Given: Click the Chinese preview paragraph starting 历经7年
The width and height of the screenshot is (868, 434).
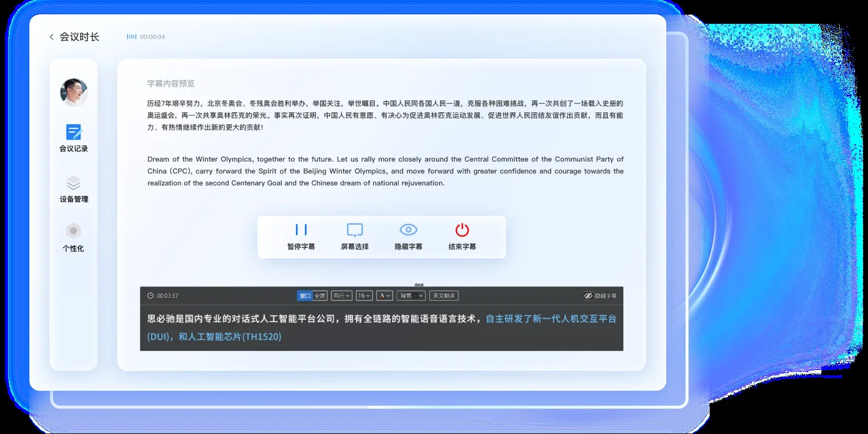Looking at the screenshot, I should [385, 115].
